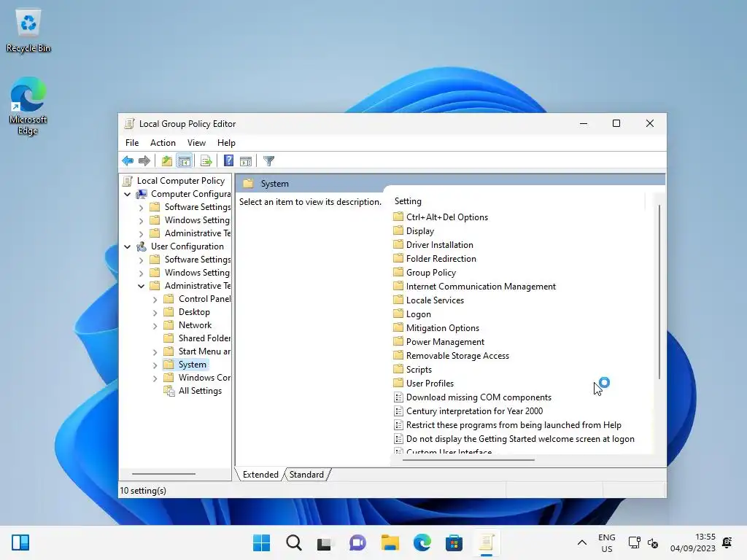Click the Export List toolbar icon
This screenshot has height=560, width=747.
(206, 161)
